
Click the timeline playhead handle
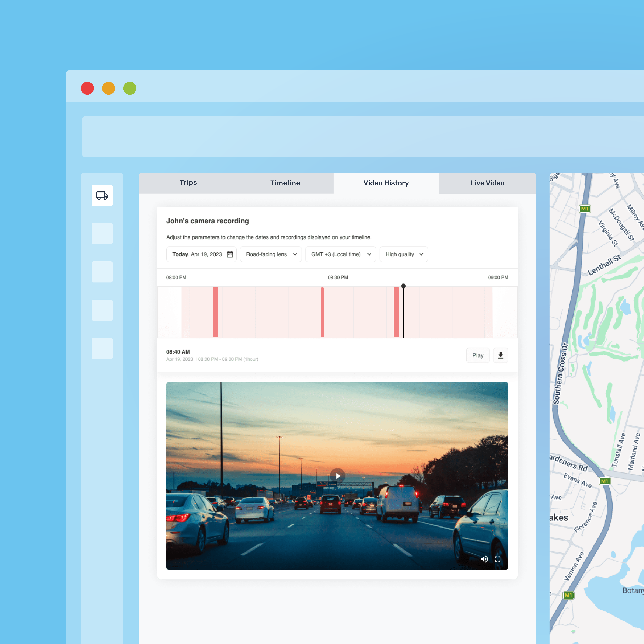coord(403,286)
